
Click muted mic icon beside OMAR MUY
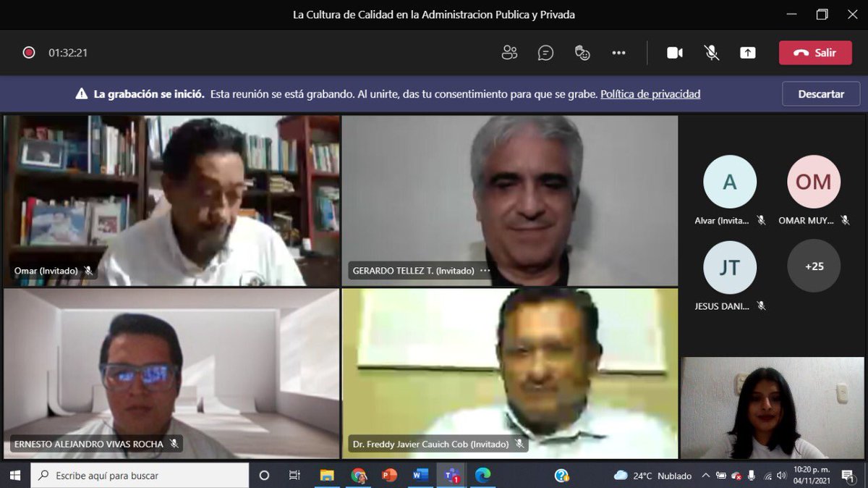[845, 220]
